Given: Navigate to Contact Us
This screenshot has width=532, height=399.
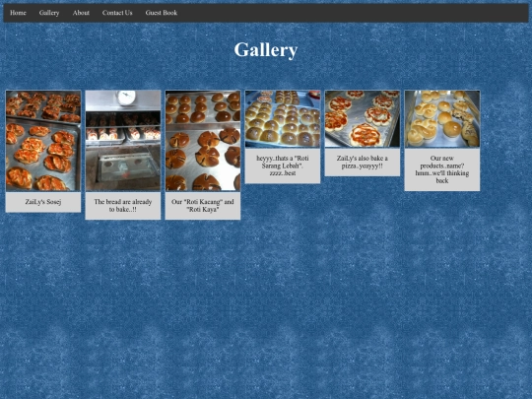Looking at the screenshot, I should pos(117,13).
